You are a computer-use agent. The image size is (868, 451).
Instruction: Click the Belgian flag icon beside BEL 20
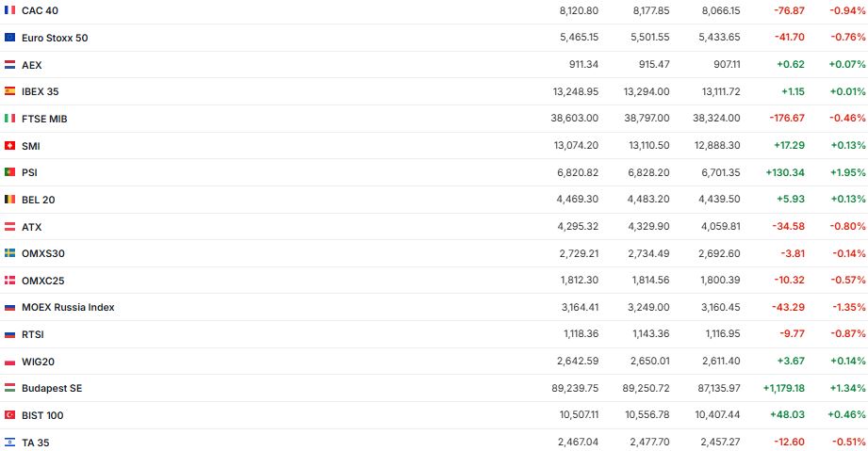[x=9, y=200]
